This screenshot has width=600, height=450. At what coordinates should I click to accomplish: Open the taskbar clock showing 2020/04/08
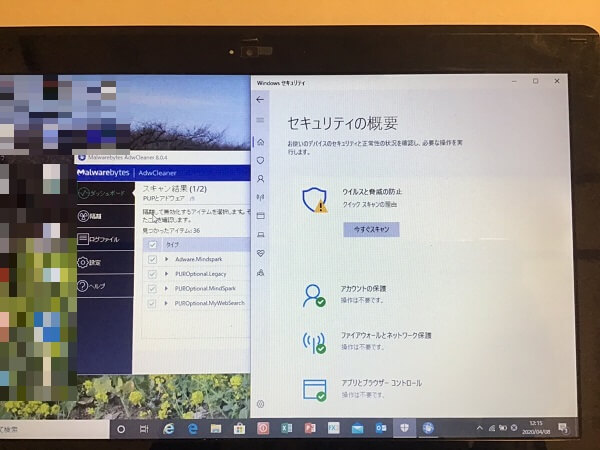pyautogui.click(x=536, y=427)
